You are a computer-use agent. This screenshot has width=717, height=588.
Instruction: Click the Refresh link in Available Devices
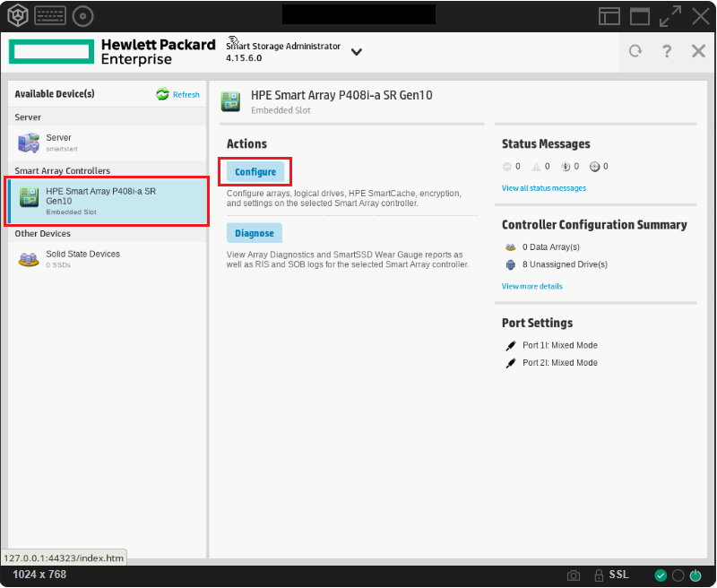point(186,95)
